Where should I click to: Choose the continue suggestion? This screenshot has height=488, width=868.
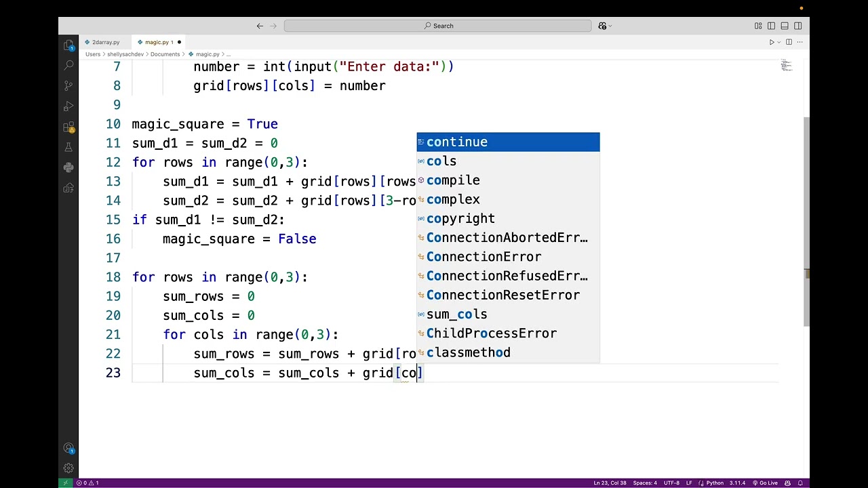coord(508,142)
